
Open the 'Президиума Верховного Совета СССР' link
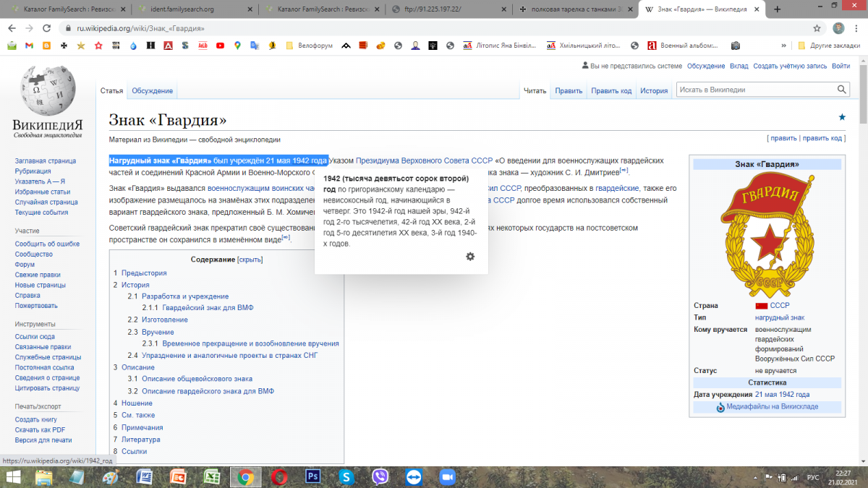424,160
